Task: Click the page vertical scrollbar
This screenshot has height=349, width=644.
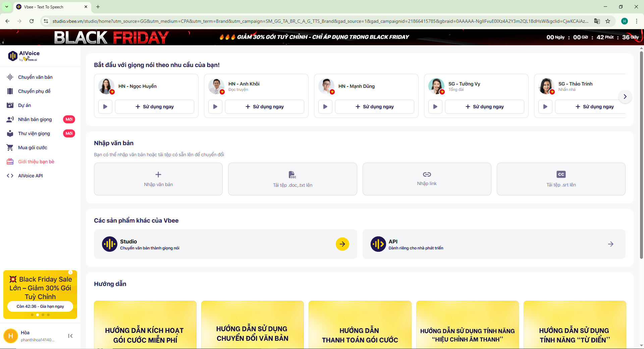Action: tap(641, 154)
